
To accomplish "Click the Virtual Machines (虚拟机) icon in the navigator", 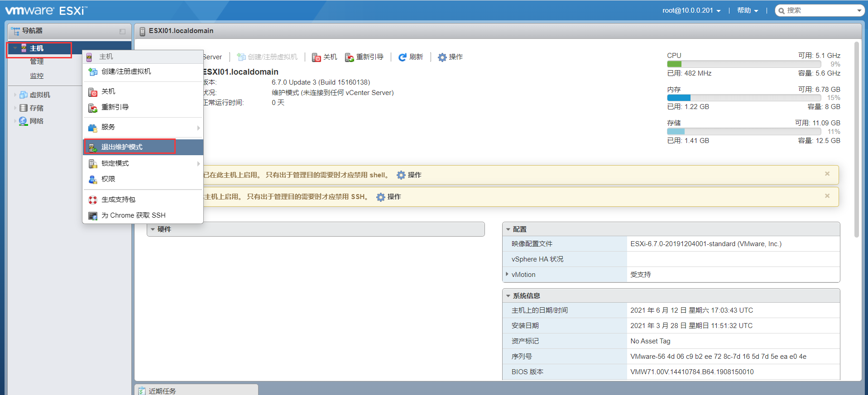I will point(24,95).
